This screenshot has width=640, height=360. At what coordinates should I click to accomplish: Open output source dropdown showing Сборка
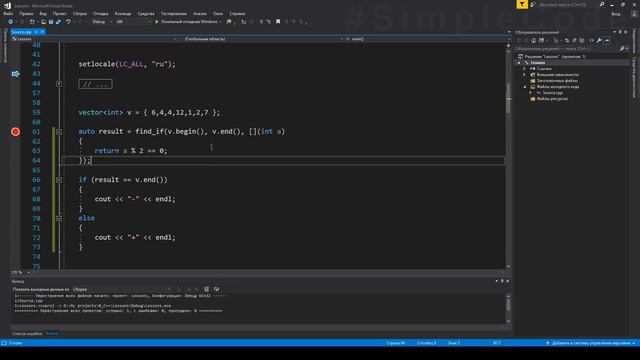(x=122, y=289)
